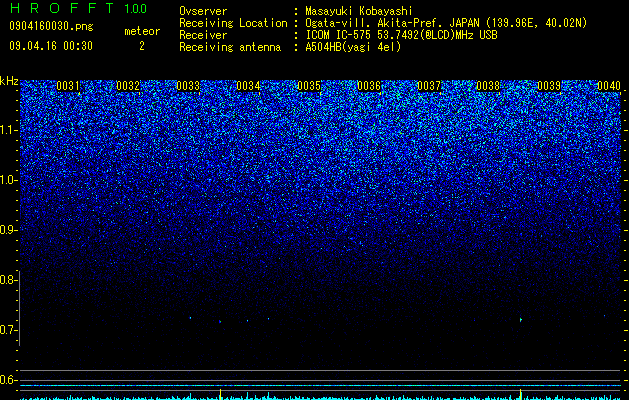Click the 0040 time marker
Viewport: 629px width, 400px height.
(609, 86)
